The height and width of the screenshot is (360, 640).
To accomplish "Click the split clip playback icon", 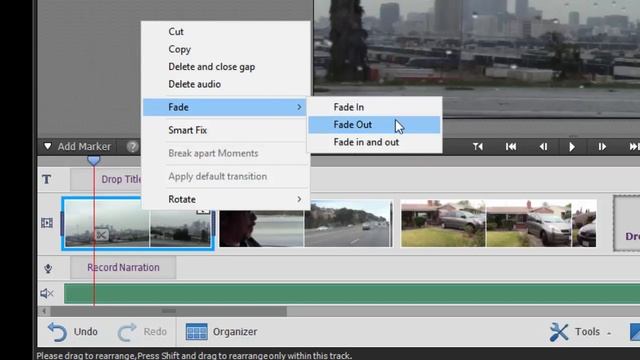I will pyautogui.click(x=478, y=147).
